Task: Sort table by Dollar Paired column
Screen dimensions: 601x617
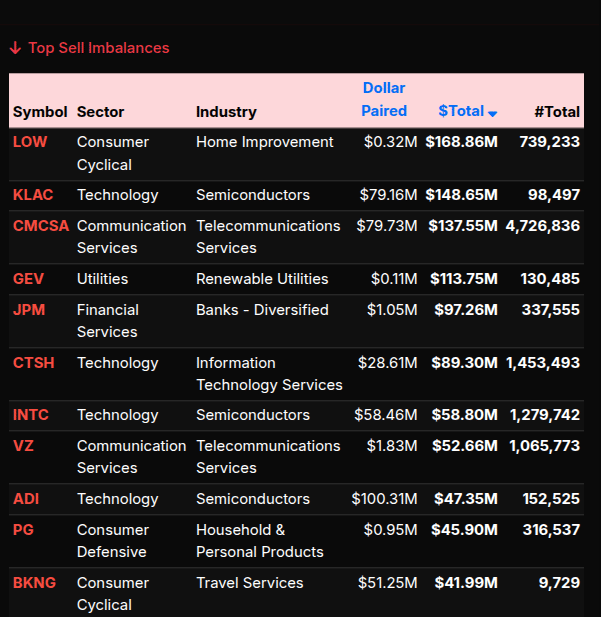Action: coord(384,99)
